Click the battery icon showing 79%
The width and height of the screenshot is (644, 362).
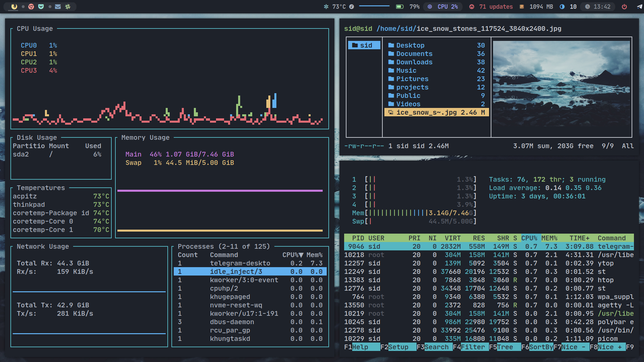pos(400,7)
